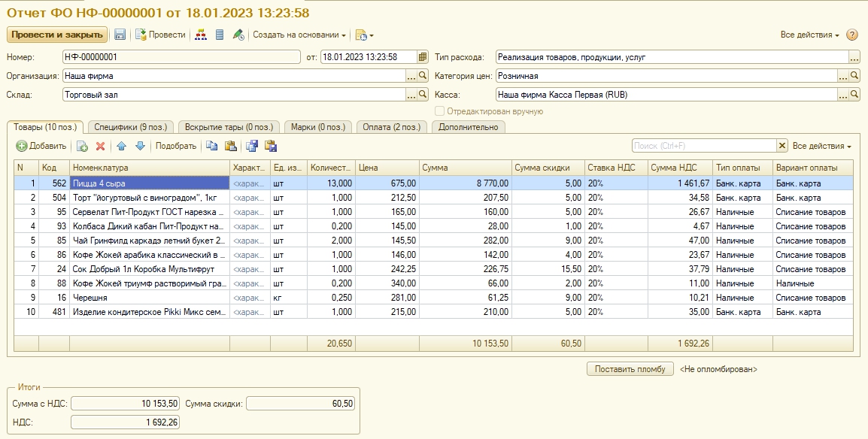Open the Вскрытие тары (0 поз.) tab
The image size is (868, 439).
(x=229, y=127)
